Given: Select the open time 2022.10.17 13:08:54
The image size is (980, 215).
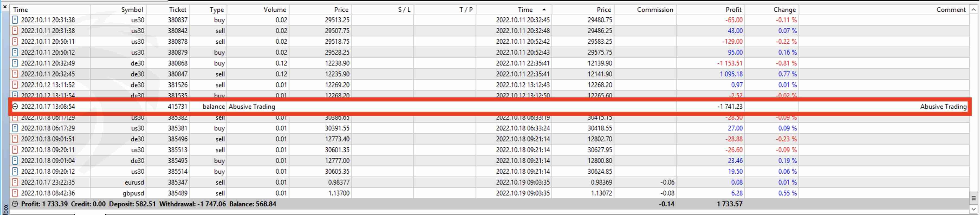Looking at the screenshot, I should 48,106.
